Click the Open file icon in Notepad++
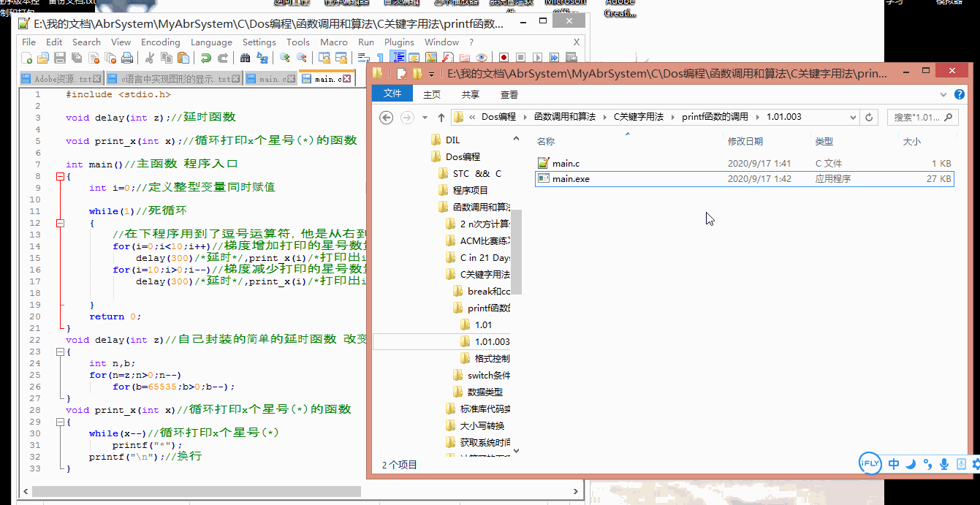The image size is (980, 505). coord(43,58)
